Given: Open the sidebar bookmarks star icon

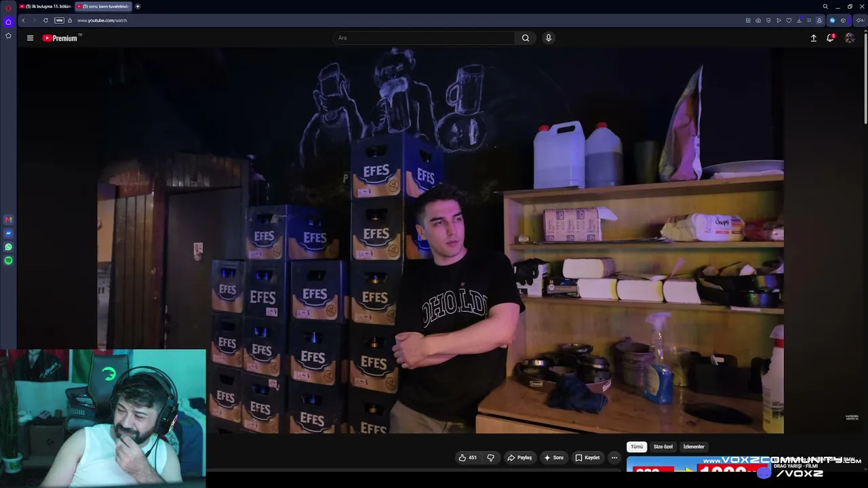Looking at the screenshot, I should (x=8, y=35).
